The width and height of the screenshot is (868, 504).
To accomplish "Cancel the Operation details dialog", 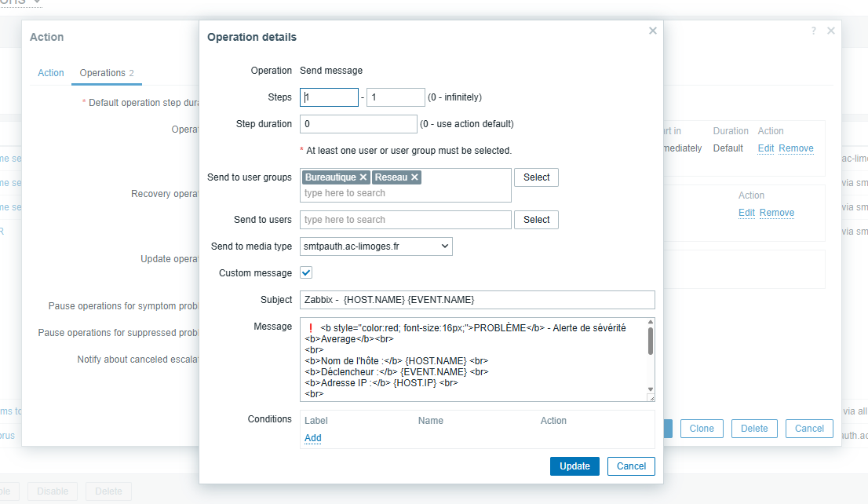I will click(x=631, y=466).
